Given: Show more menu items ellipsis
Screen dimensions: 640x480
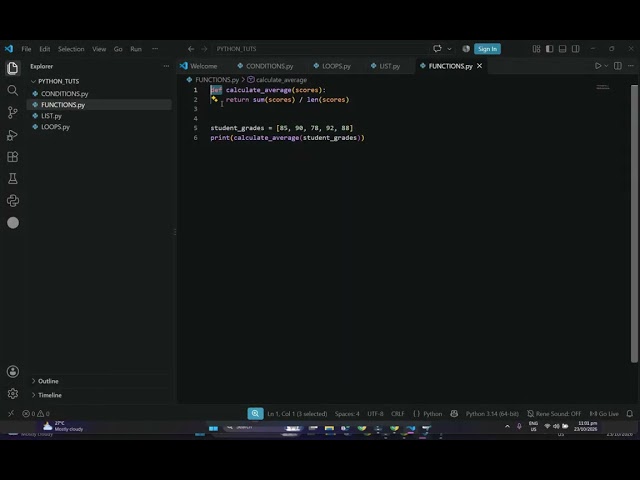Looking at the screenshot, I should pyautogui.click(x=155, y=49).
